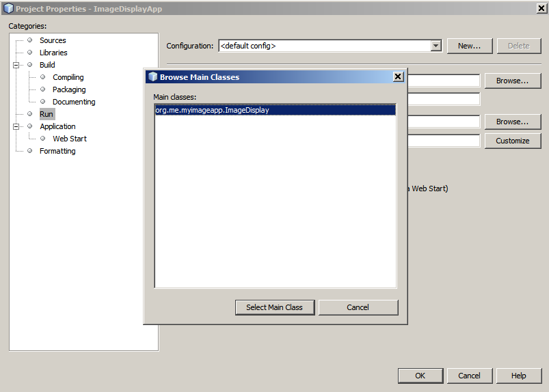The height and width of the screenshot is (392, 549).
Task: Click the Browse Main Classes title icon
Action: tap(152, 76)
